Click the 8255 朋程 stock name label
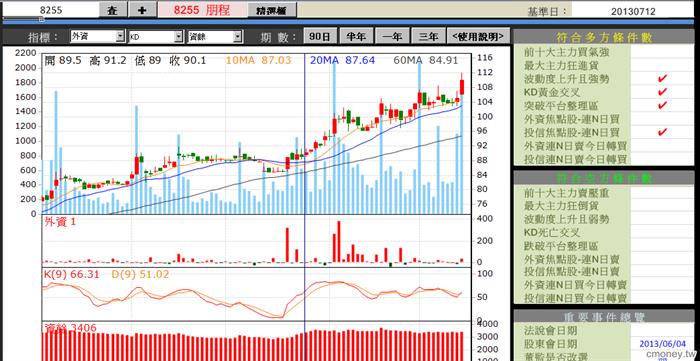 (x=202, y=10)
